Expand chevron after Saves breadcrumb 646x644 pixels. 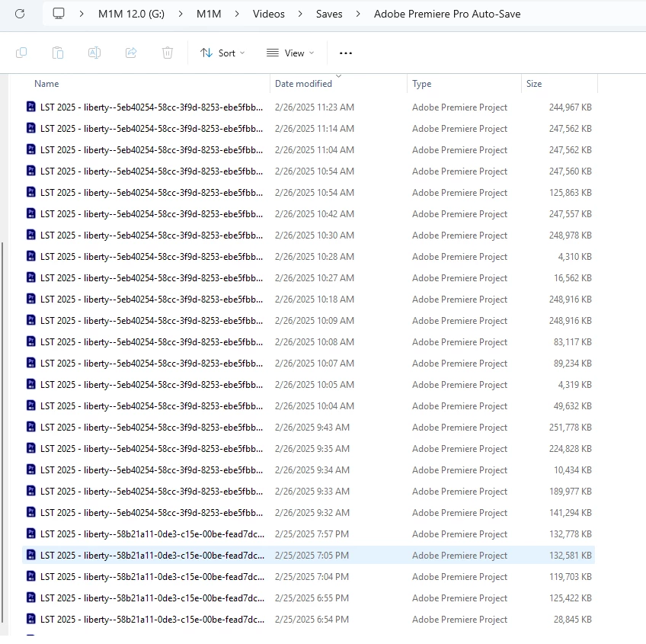pos(358,14)
